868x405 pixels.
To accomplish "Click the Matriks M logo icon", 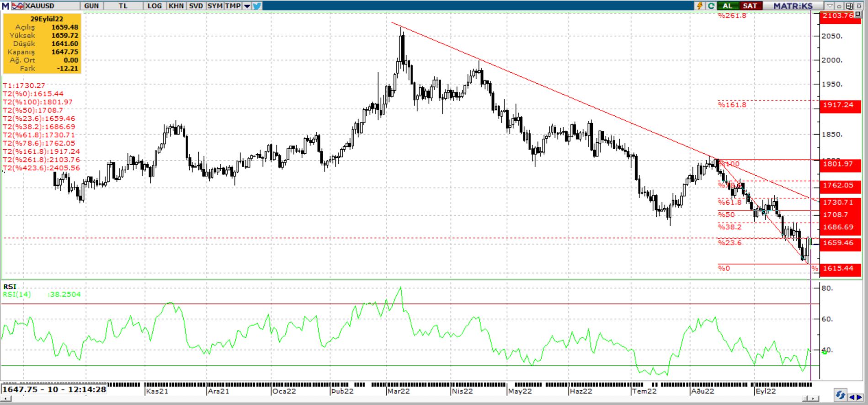I will tap(5, 6).
